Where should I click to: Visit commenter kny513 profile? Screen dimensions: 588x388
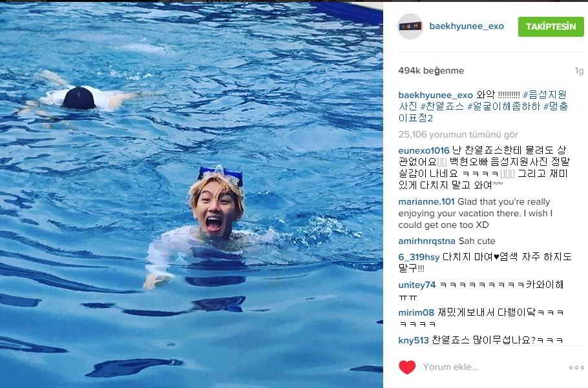[414, 340]
